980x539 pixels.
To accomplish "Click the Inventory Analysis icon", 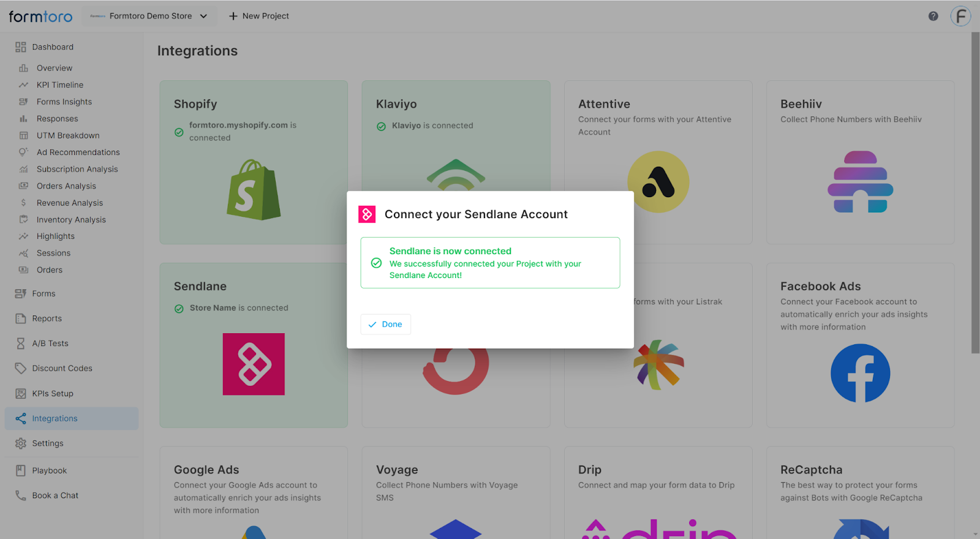I will 23,219.
